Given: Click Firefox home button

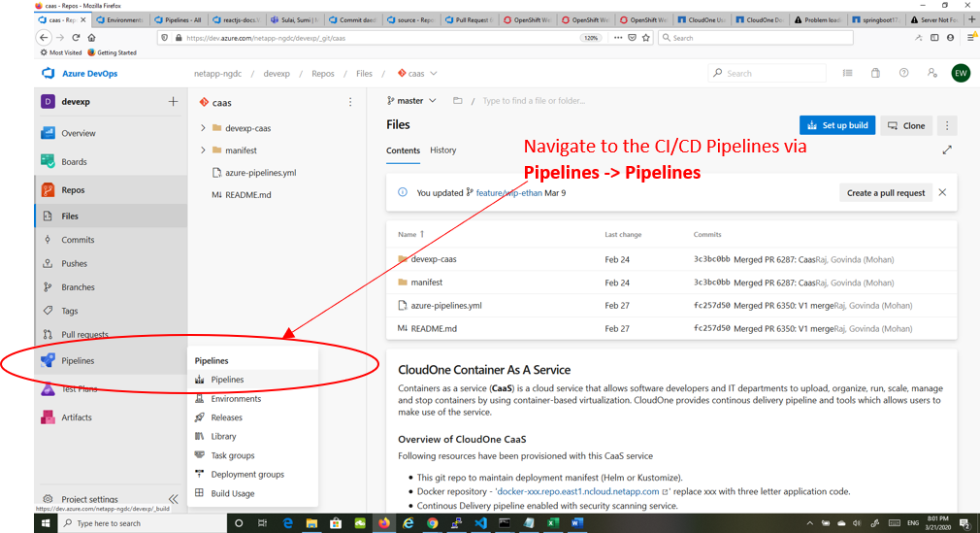Looking at the screenshot, I should pos(91,38).
